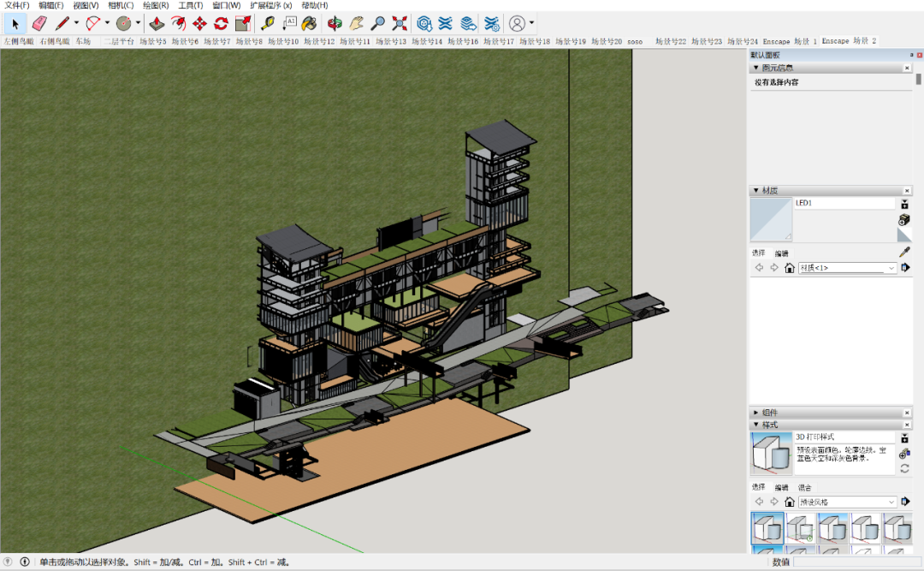Select the Offset tool

[x=178, y=24]
